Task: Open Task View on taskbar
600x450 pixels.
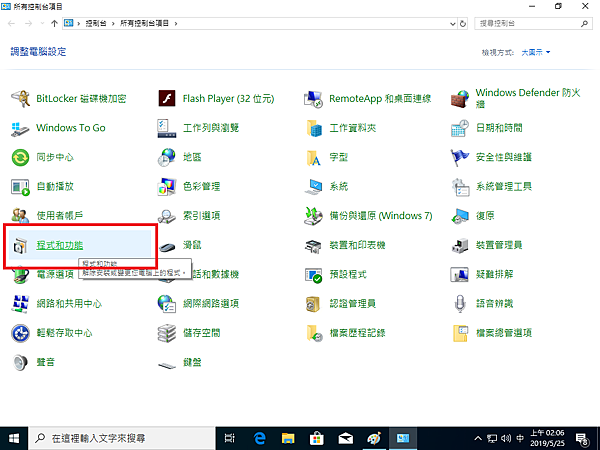Action: 230,438
